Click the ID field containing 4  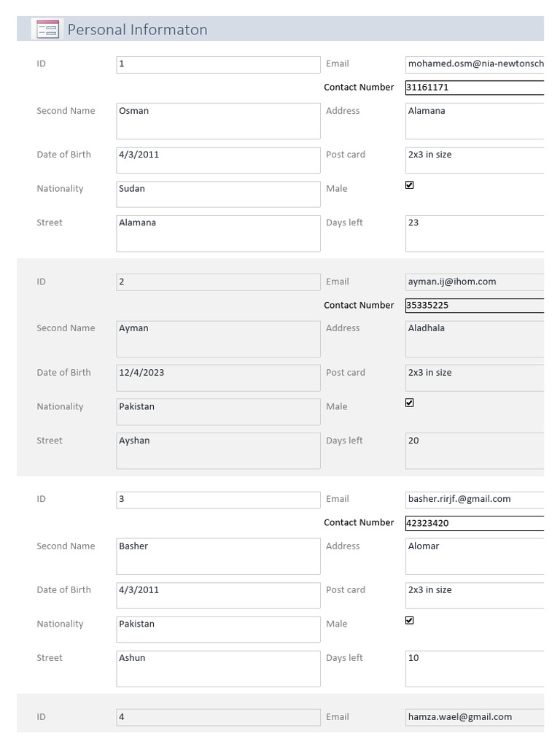[218, 718]
